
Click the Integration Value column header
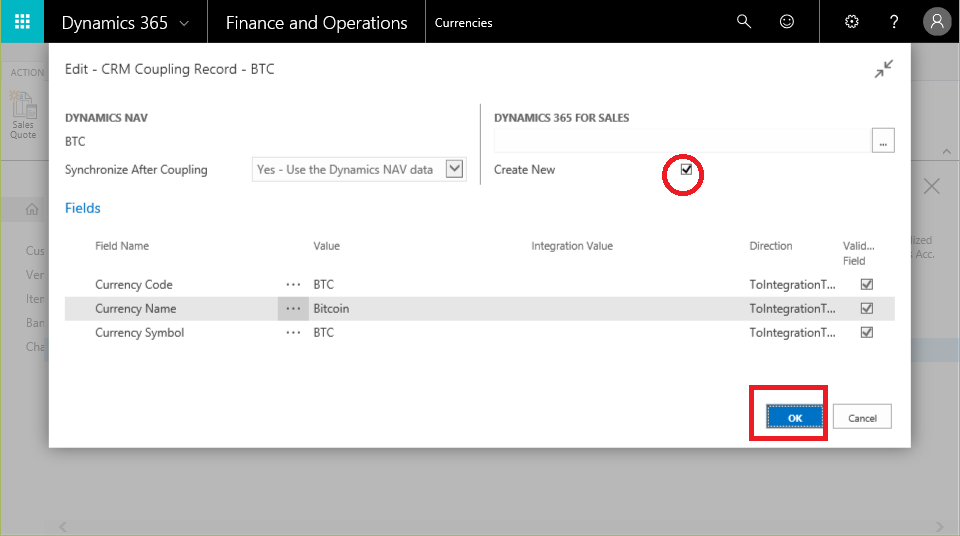(x=572, y=246)
